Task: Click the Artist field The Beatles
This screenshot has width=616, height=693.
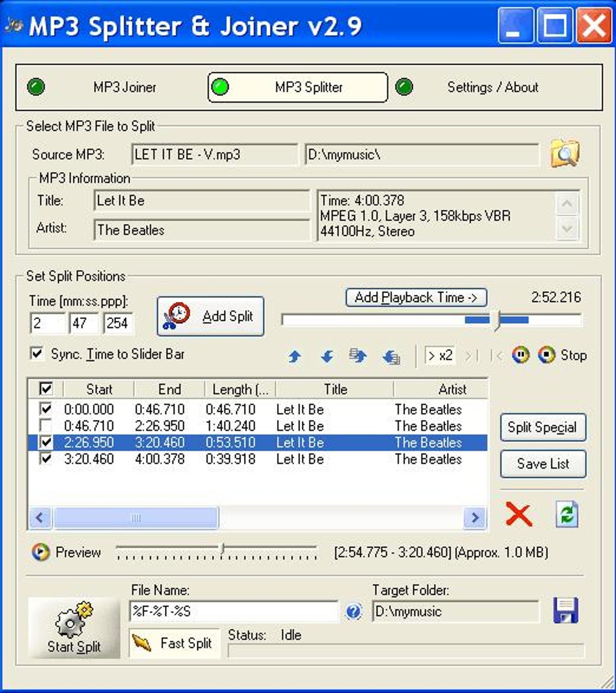Action: (x=202, y=230)
